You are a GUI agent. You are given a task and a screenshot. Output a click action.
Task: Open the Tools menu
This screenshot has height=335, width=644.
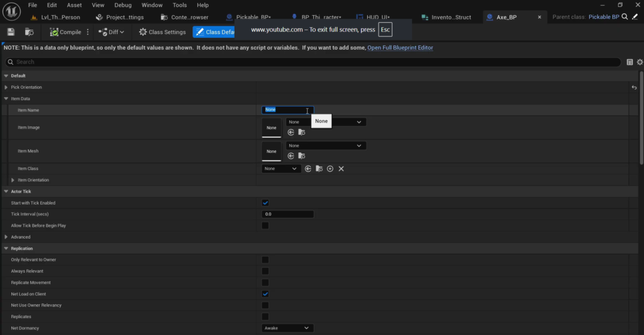(179, 5)
